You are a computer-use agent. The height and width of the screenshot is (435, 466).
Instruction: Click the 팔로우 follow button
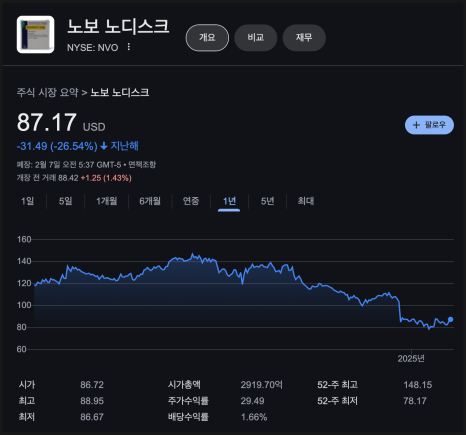[x=429, y=125]
